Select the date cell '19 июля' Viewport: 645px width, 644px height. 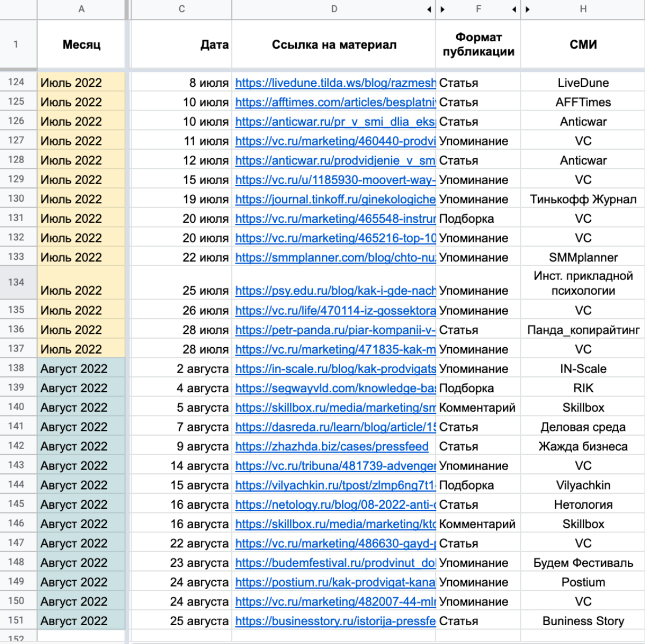pyautogui.click(x=182, y=199)
